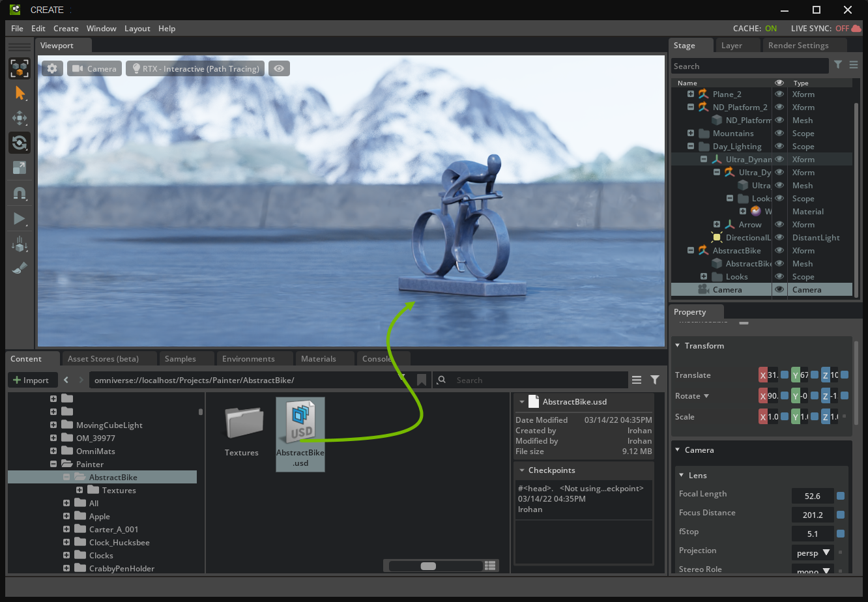Toggle visibility of Camera prim
Viewport: 868px width, 602px height.
point(779,289)
